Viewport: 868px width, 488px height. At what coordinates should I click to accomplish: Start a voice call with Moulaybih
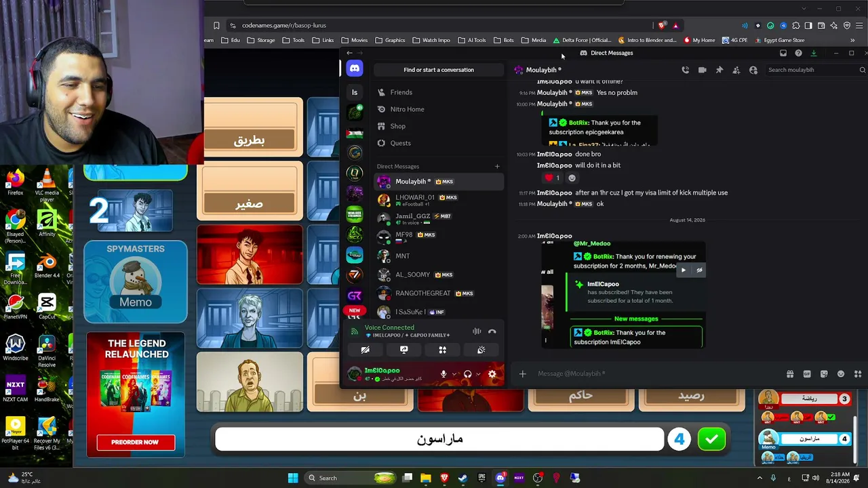685,70
